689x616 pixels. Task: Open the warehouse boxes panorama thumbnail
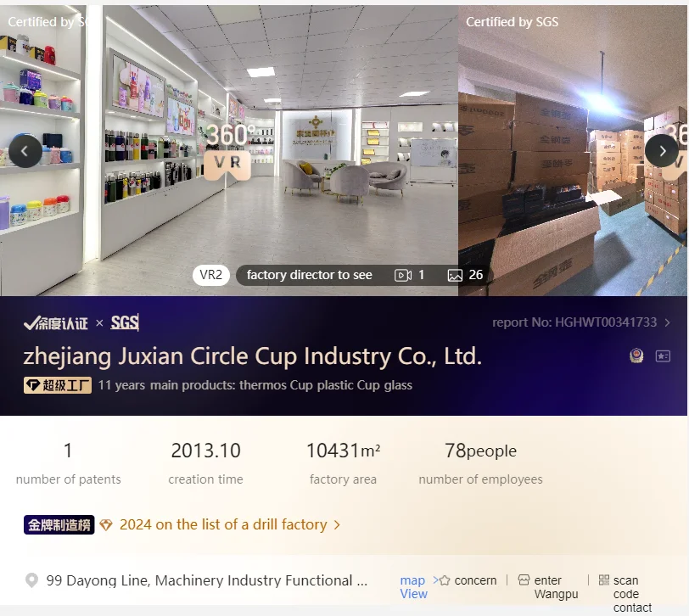coord(573,150)
